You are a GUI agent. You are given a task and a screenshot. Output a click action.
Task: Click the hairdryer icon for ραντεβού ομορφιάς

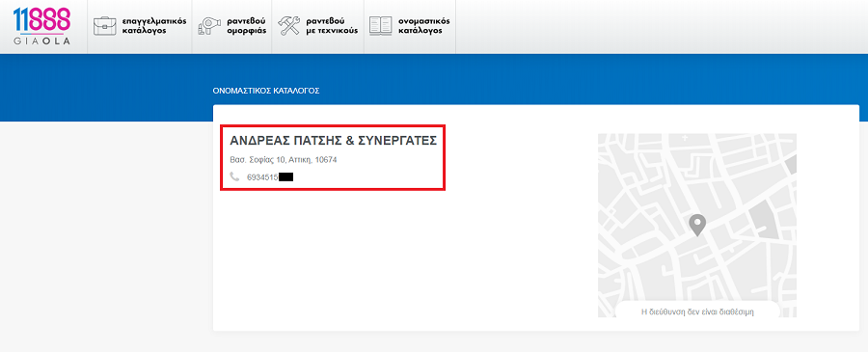pyautogui.click(x=208, y=27)
